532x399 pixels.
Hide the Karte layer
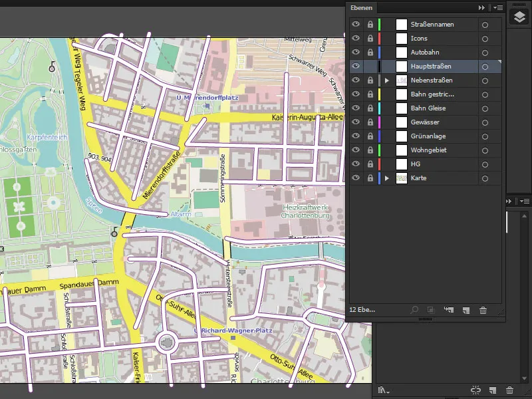pos(356,178)
